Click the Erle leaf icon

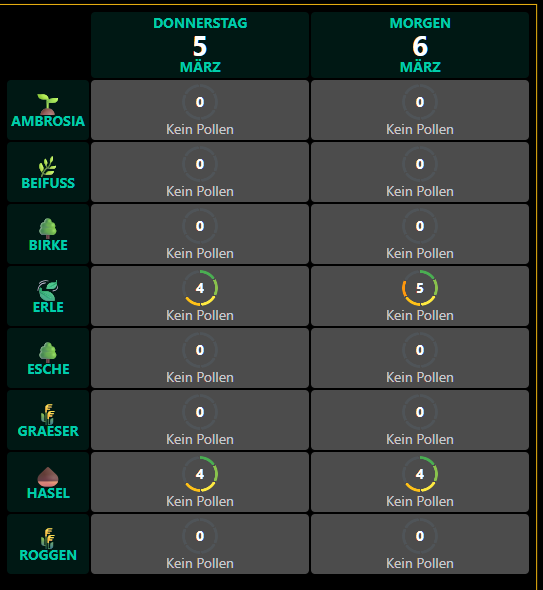(x=48, y=290)
